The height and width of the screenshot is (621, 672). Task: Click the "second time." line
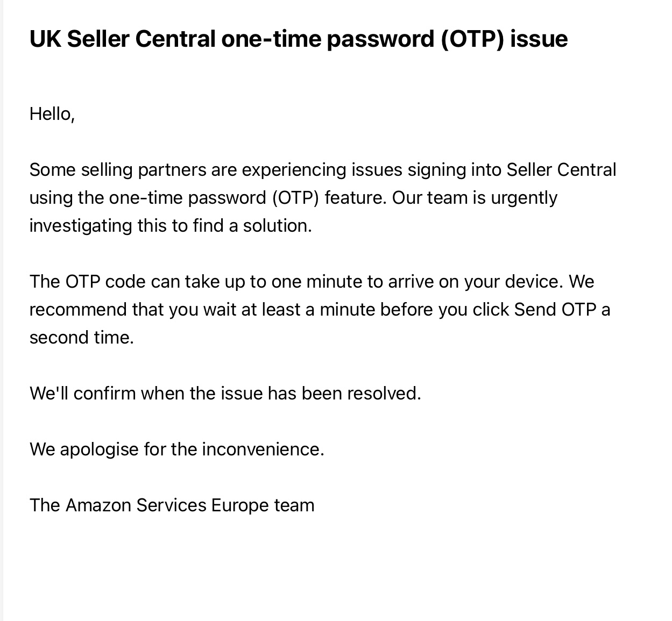[x=81, y=338]
